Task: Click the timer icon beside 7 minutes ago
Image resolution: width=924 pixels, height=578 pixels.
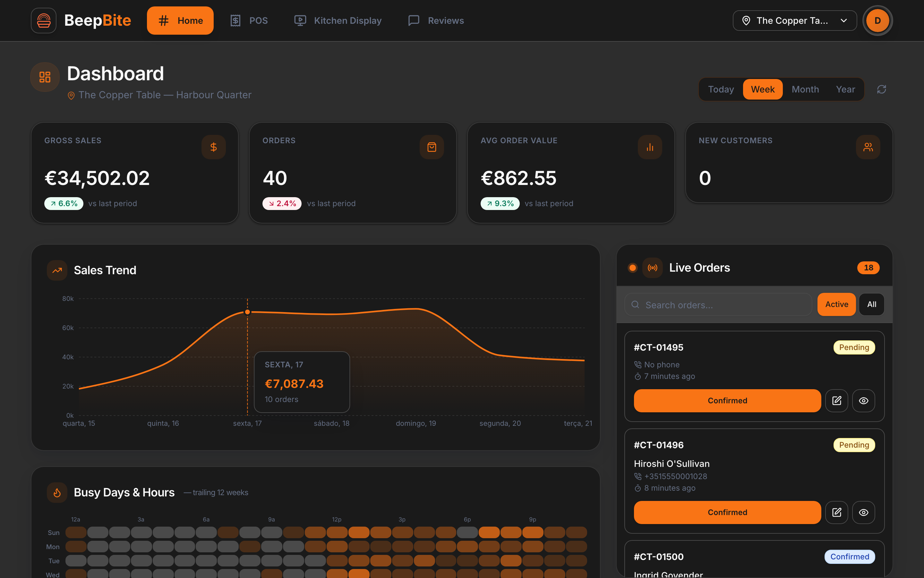Action: (x=637, y=377)
